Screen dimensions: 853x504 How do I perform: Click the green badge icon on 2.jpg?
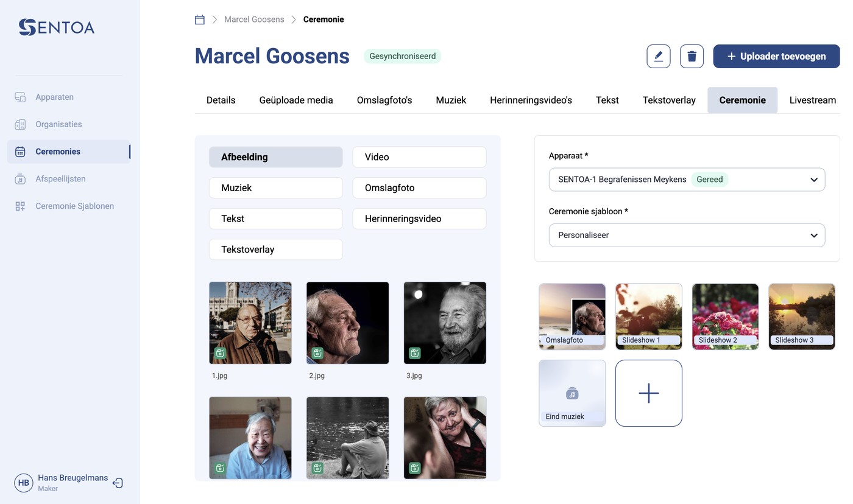pyautogui.click(x=317, y=353)
